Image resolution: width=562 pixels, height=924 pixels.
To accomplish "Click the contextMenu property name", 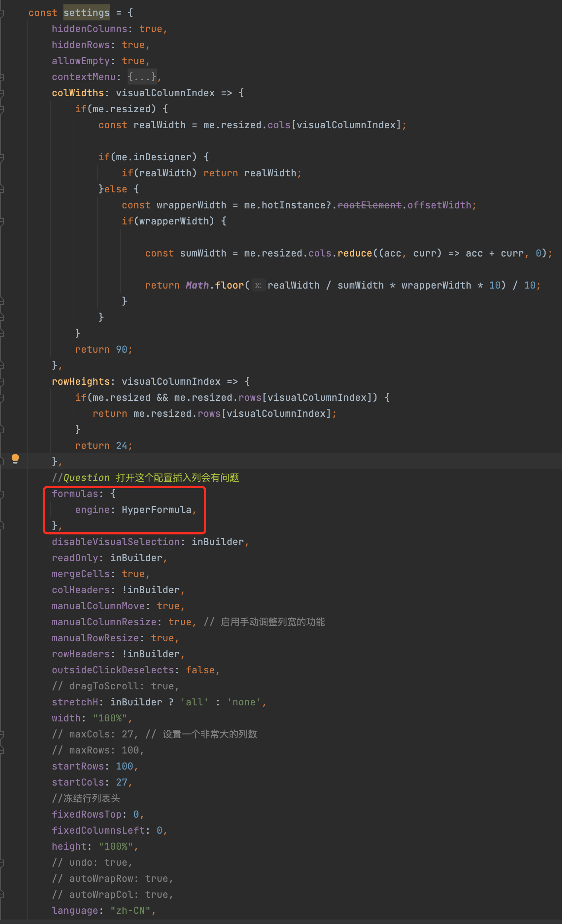I will pyautogui.click(x=84, y=77).
